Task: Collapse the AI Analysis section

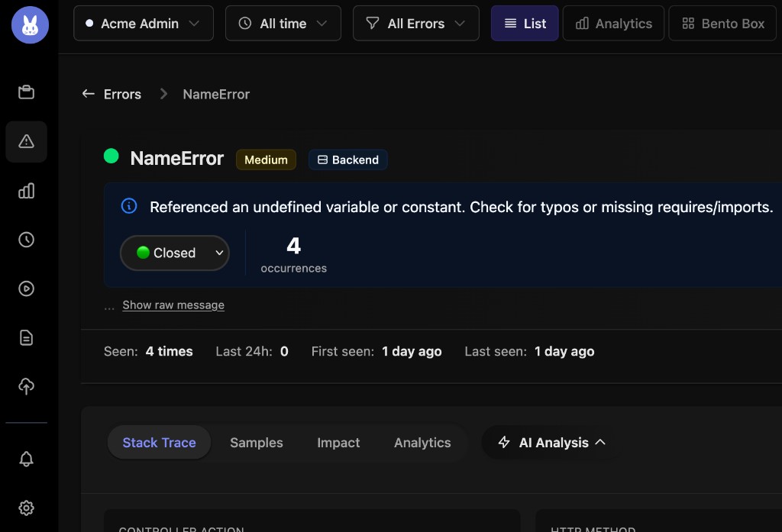Action: 551,442
